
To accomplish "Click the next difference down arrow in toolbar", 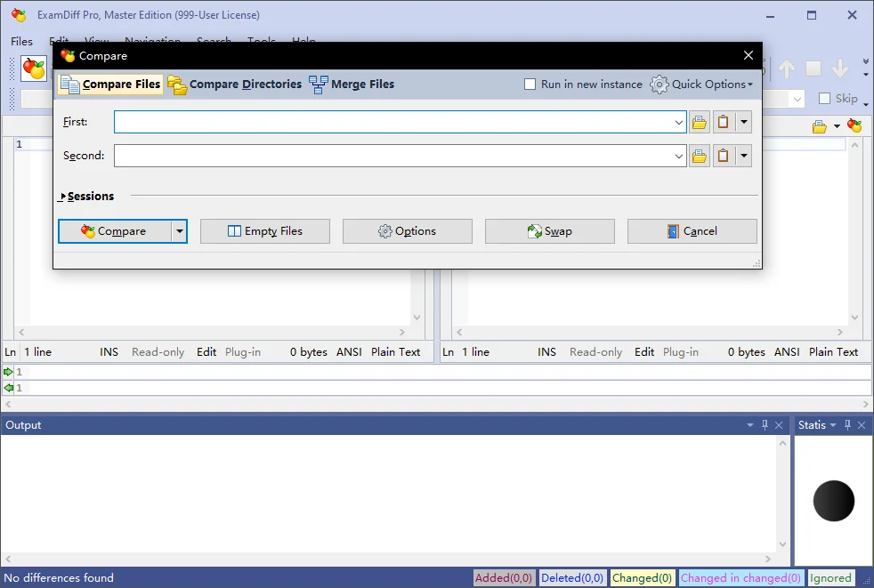I will [840, 68].
